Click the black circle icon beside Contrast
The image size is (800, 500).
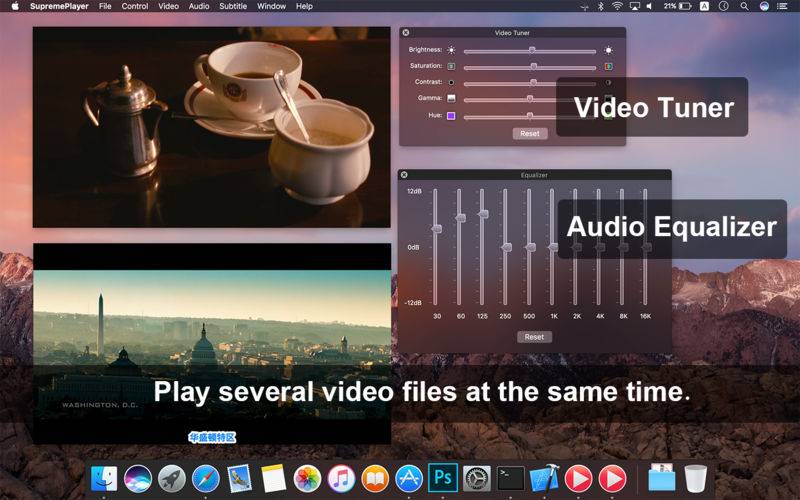451,82
